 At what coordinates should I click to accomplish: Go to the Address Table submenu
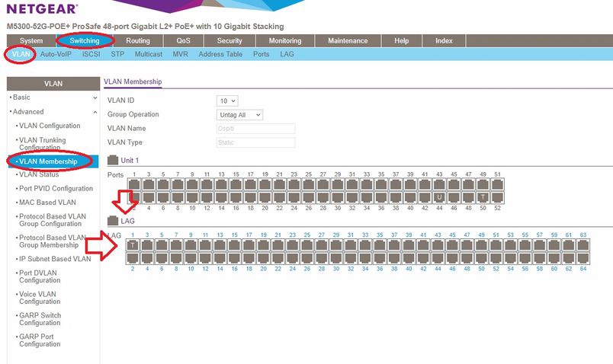coord(220,54)
